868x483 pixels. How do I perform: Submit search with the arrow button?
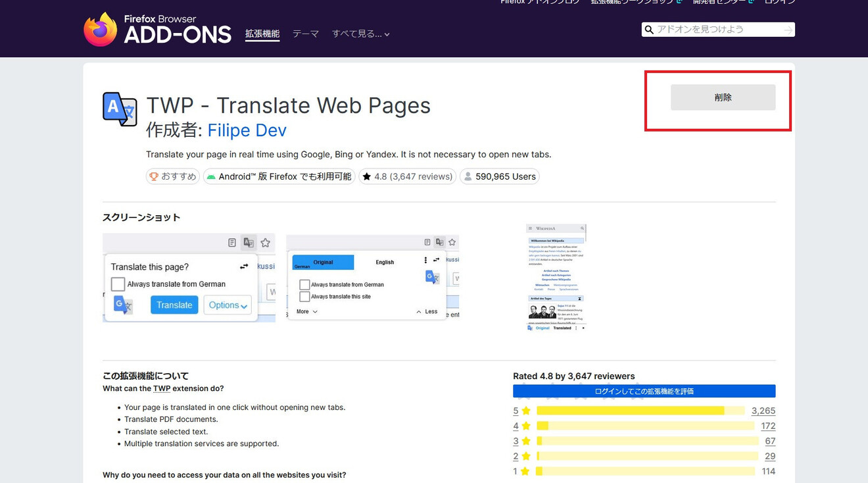point(788,30)
